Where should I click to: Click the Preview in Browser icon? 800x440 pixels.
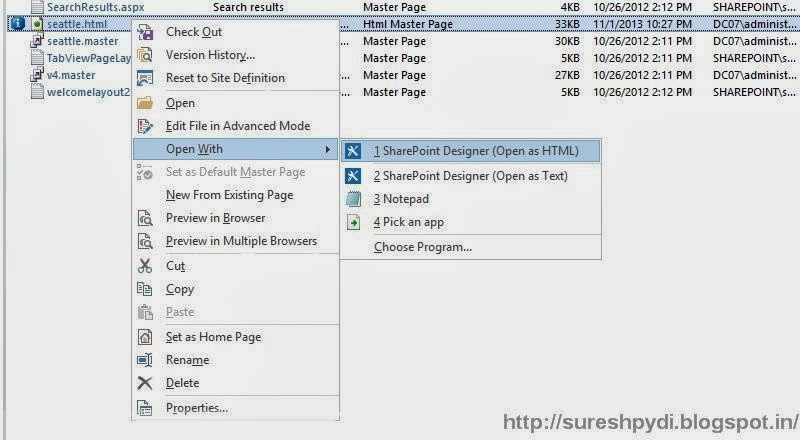145,218
